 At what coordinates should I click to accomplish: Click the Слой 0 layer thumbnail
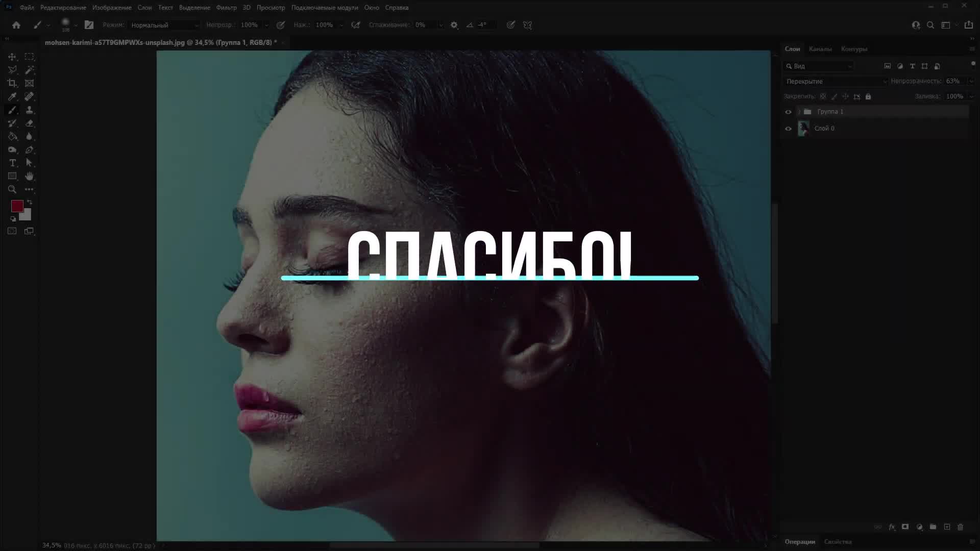coord(803,129)
